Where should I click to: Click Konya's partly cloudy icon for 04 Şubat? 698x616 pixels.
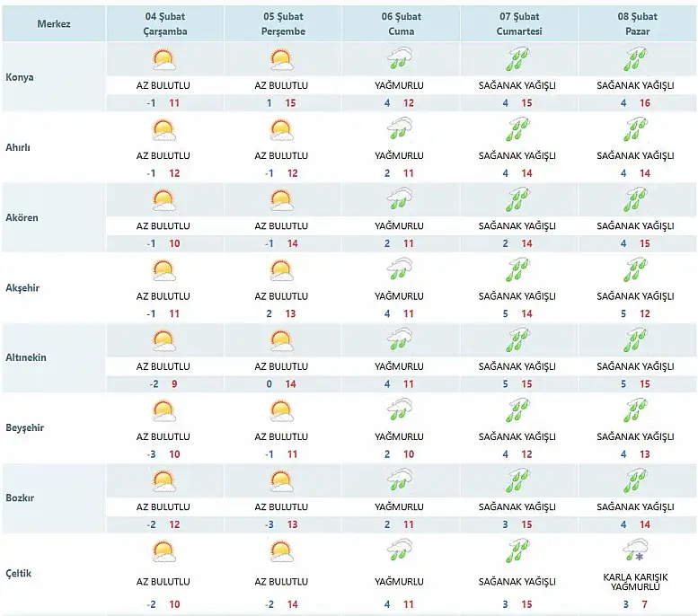[163, 60]
